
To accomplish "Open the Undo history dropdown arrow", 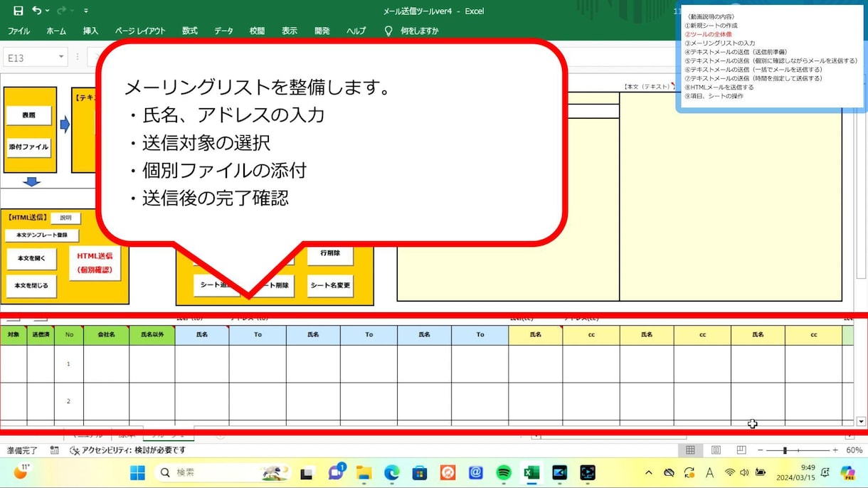I will point(48,11).
